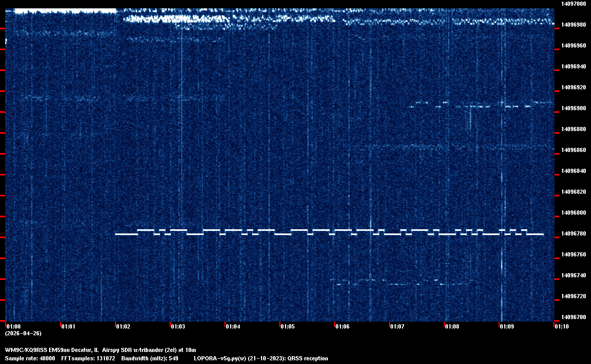Select the 14096780 frequency label
Viewport: 591px width, 364px height.
[573, 233]
